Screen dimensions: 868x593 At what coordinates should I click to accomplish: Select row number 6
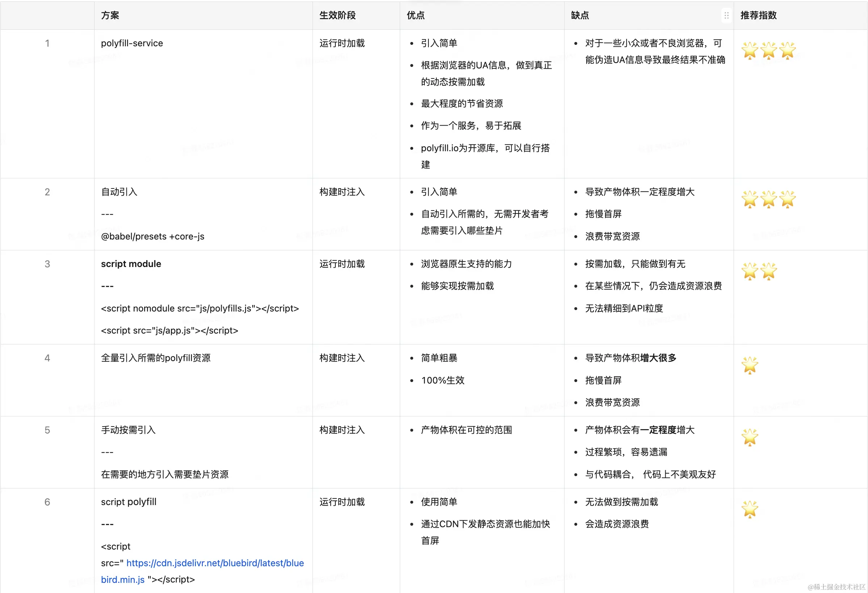coord(47,502)
